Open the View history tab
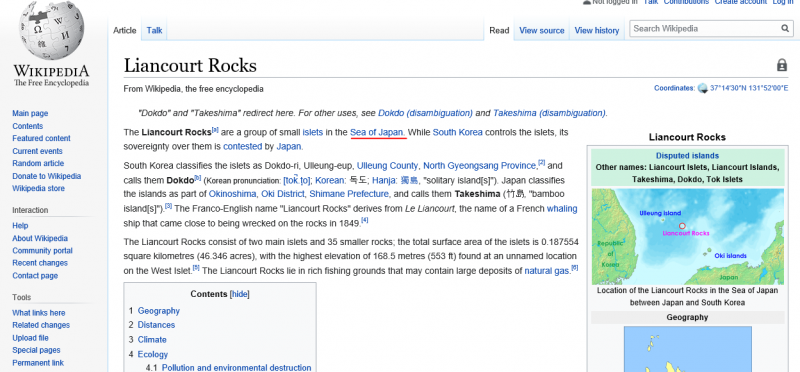This screenshot has width=800, height=372. 596,31
